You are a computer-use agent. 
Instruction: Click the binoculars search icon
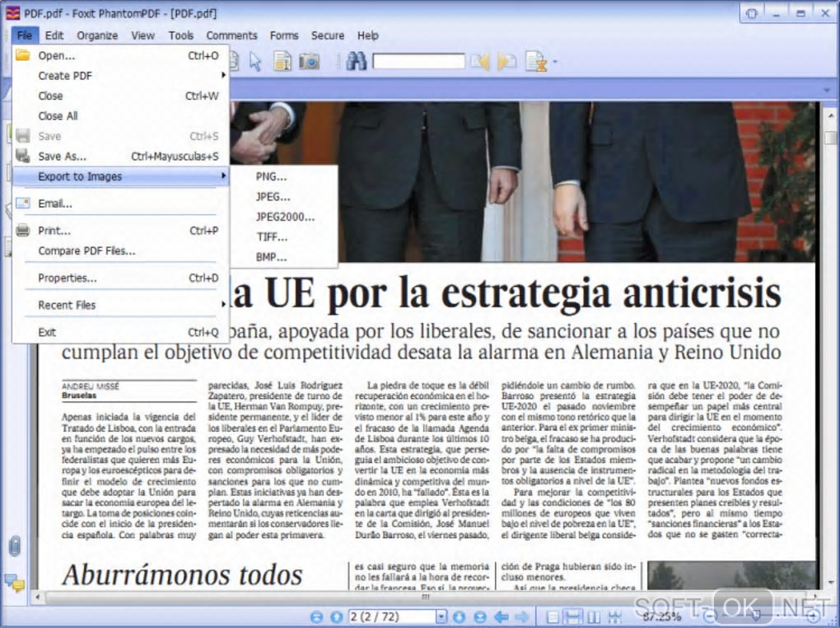[x=357, y=61]
